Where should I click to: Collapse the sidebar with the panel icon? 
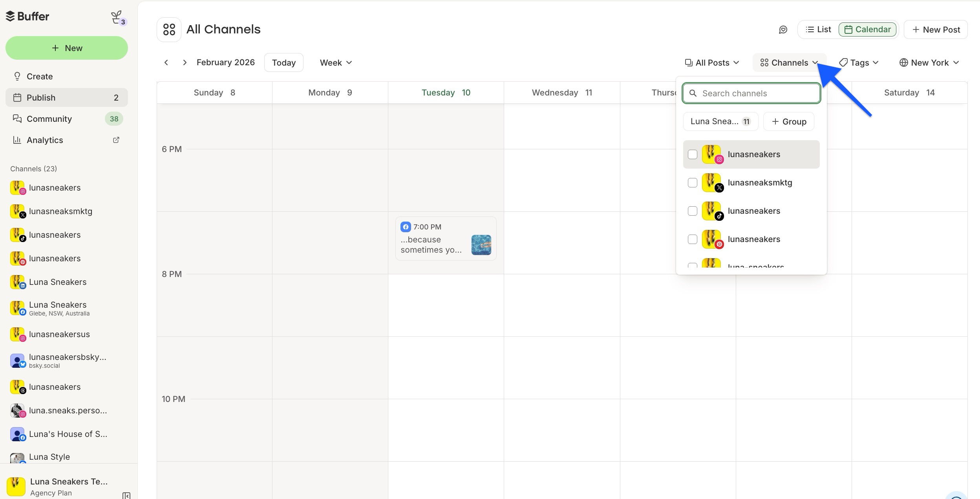(126, 495)
